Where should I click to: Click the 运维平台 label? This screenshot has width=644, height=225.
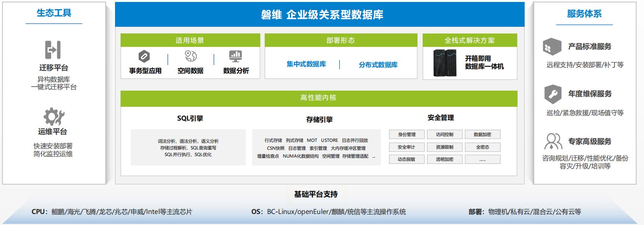[x=52, y=132]
